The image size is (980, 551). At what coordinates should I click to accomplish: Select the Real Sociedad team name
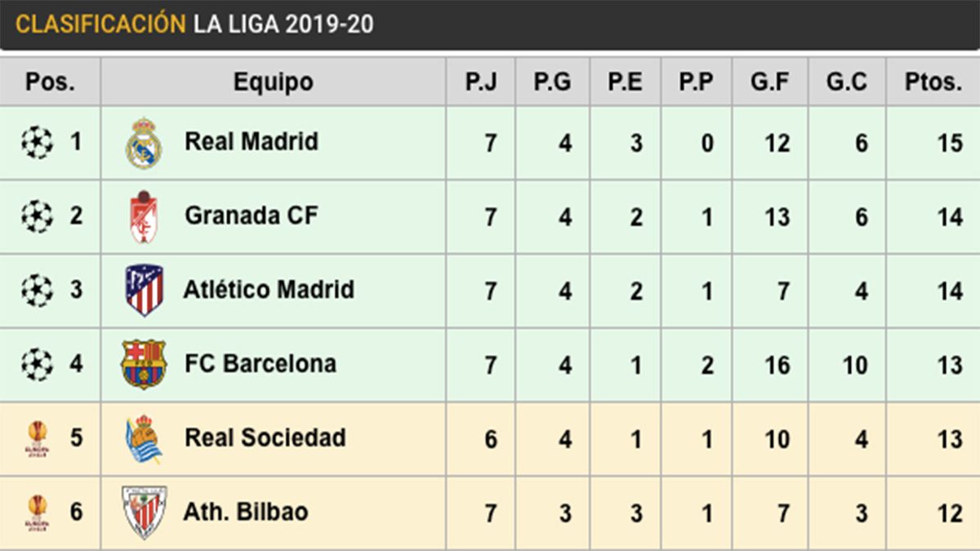pos(265,438)
